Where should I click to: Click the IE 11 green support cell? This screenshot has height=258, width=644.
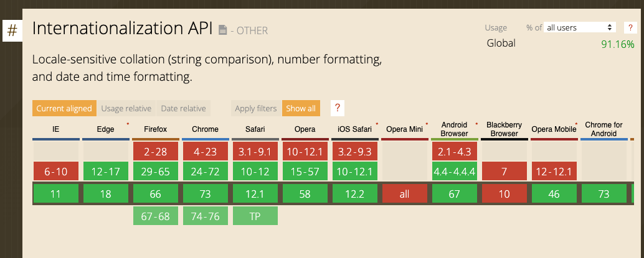pyautogui.click(x=55, y=194)
